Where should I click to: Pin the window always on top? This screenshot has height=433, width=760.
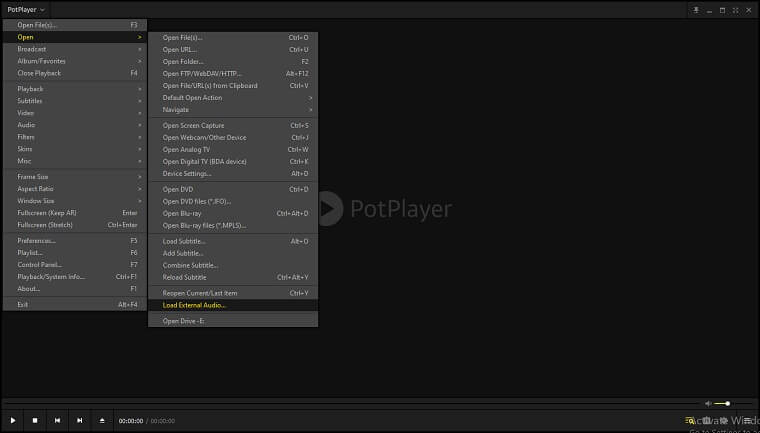[696, 10]
